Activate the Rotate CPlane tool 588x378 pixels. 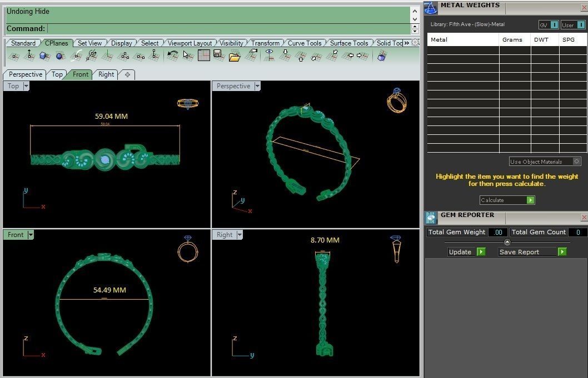click(x=92, y=56)
